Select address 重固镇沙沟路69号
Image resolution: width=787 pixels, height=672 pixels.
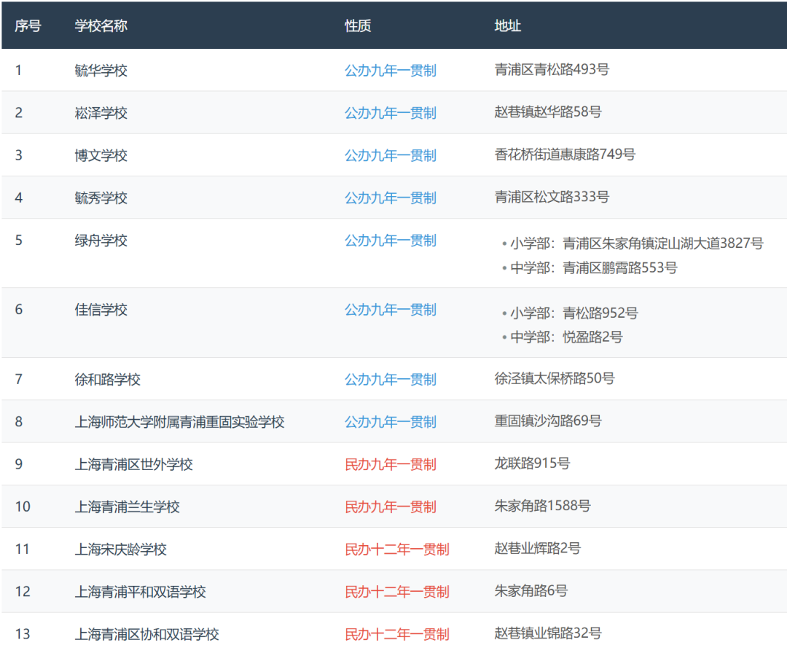tap(547, 421)
